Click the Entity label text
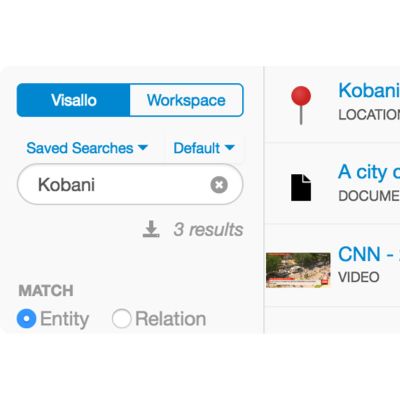This screenshot has width=400, height=400. [64, 319]
